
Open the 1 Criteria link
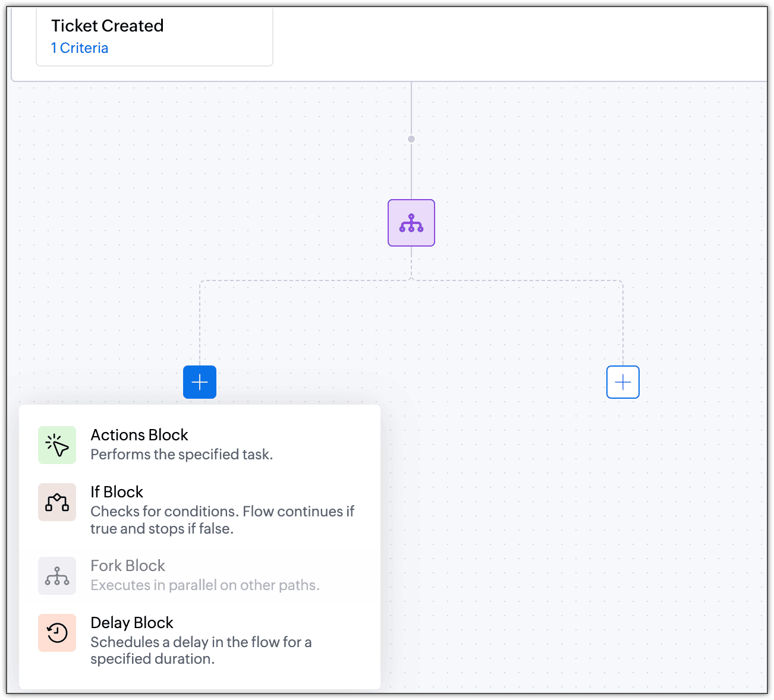click(80, 48)
